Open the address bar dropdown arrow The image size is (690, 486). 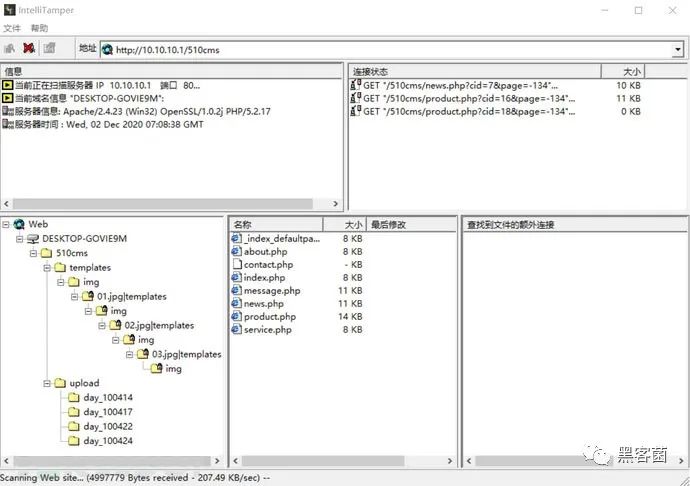click(678, 50)
